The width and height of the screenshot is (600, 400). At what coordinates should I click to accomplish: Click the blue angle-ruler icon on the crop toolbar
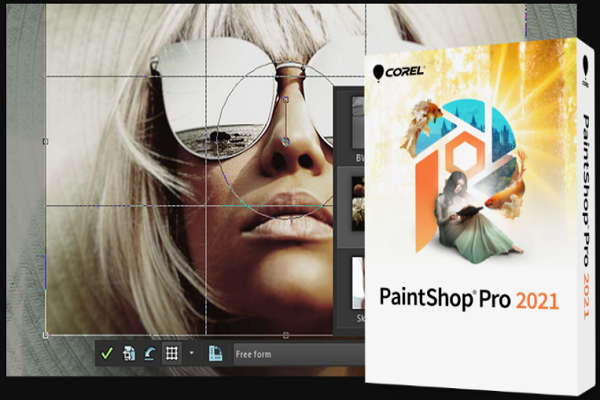coord(215,353)
